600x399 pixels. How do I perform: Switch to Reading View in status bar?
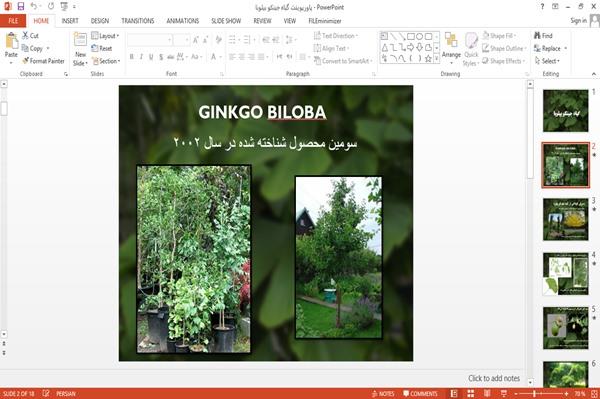487,394
